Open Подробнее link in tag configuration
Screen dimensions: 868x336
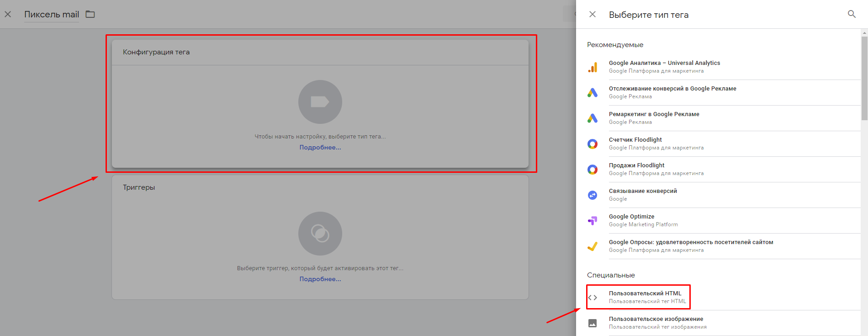320,147
